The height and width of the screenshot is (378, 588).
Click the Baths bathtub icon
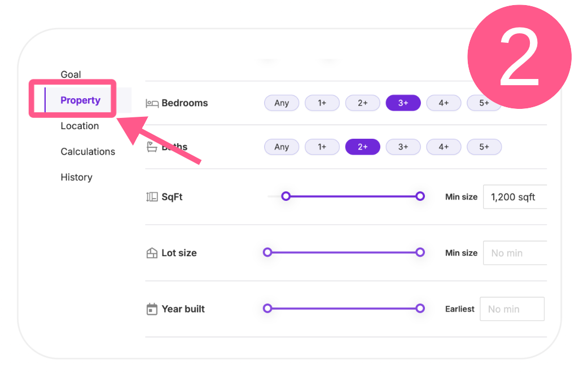pyautogui.click(x=152, y=147)
